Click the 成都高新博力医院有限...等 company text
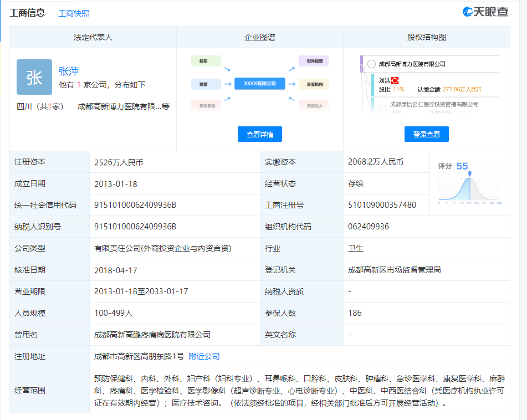Viewport: 527px width, 420px height. pos(124,106)
